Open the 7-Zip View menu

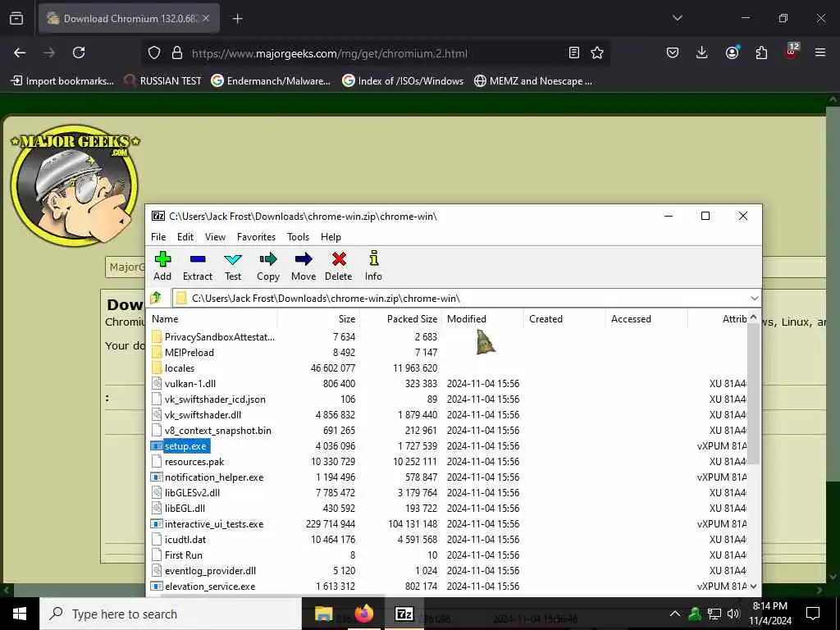pos(215,237)
